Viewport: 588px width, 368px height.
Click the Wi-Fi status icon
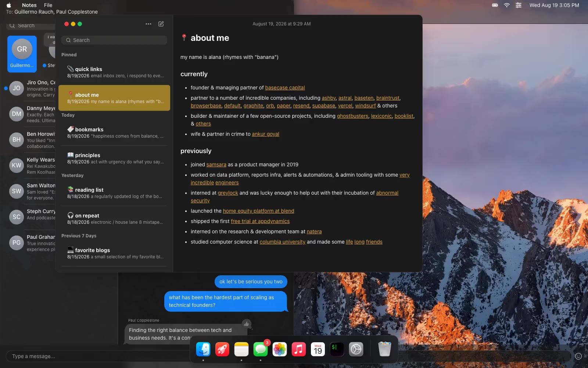point(507,5)
